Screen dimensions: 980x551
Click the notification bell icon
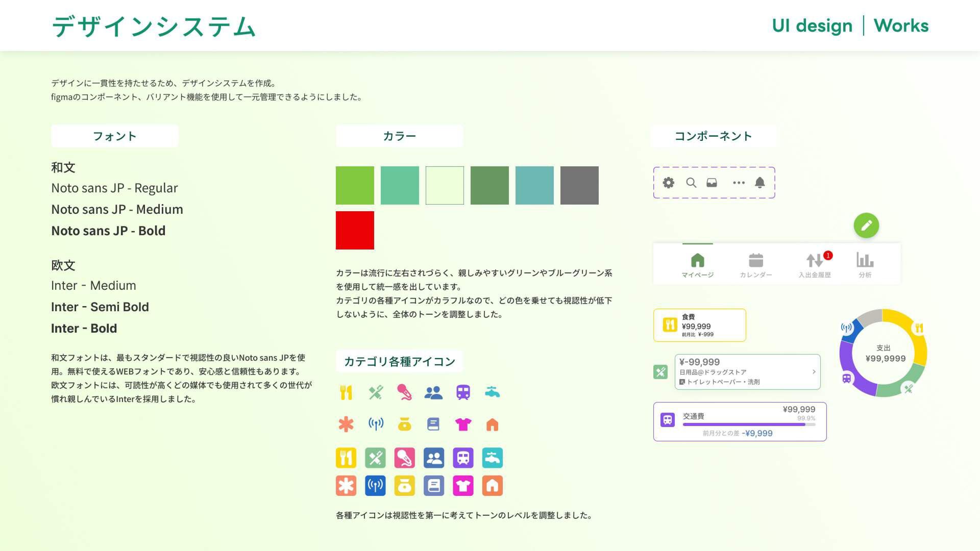pos(760,183)
